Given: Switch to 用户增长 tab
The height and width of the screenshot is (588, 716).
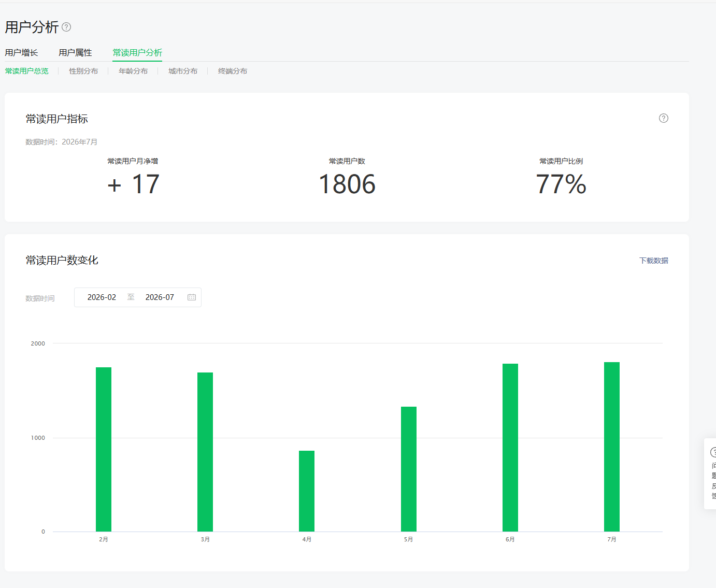Looking at the screenshot, I should (22, 52).
